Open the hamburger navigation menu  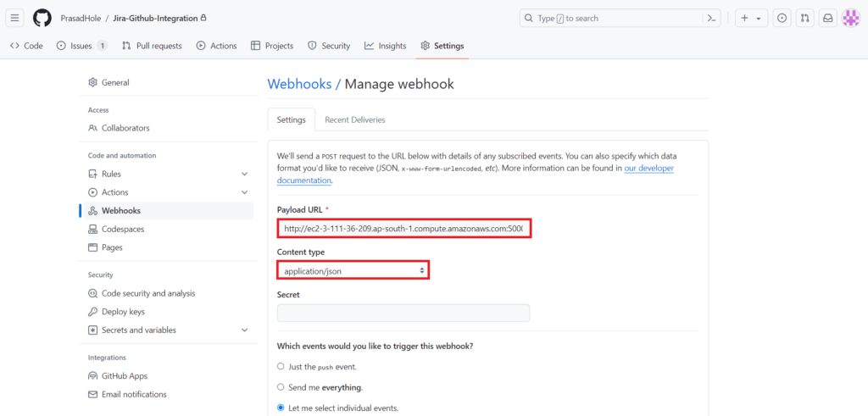coord(14,19)
